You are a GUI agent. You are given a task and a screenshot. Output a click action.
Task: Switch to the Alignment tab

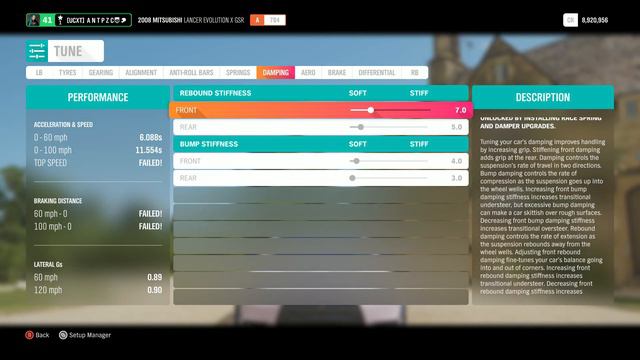(141, 73)
